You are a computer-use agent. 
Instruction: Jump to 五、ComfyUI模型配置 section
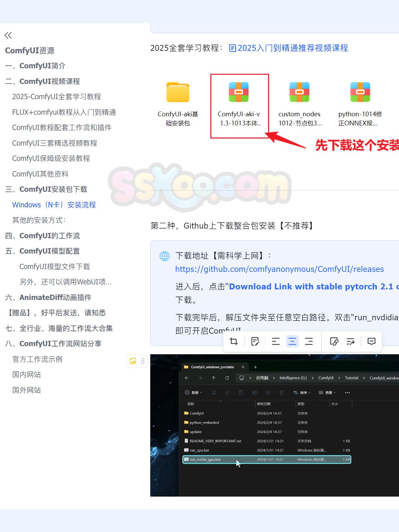[42, 251]
